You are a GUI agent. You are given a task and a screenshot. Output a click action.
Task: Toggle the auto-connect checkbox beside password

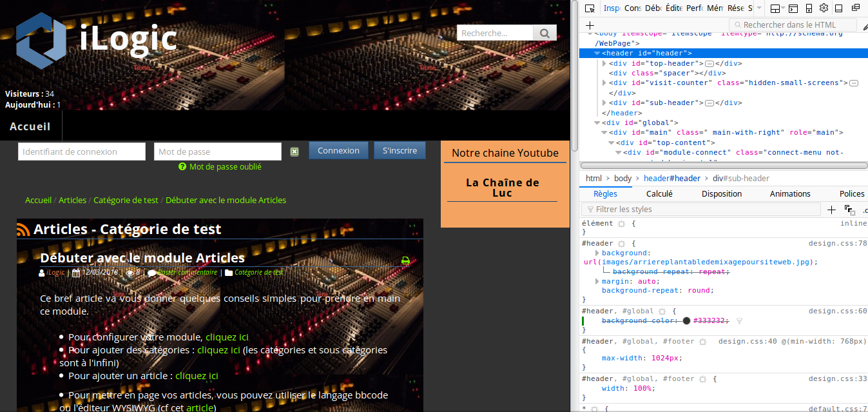click(294, 152)
